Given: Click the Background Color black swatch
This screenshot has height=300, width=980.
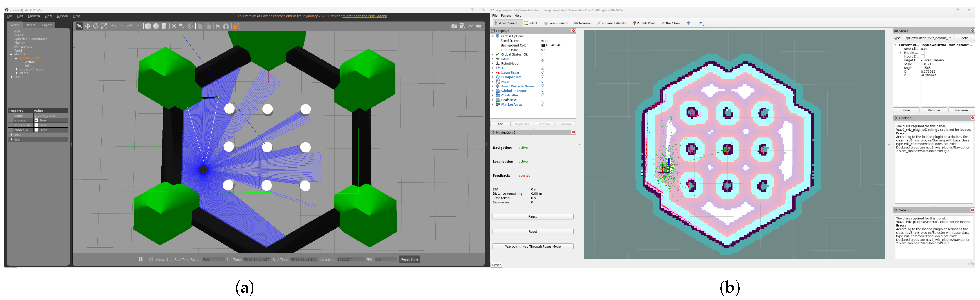Looking at the screenshot, I should point(543,45).
